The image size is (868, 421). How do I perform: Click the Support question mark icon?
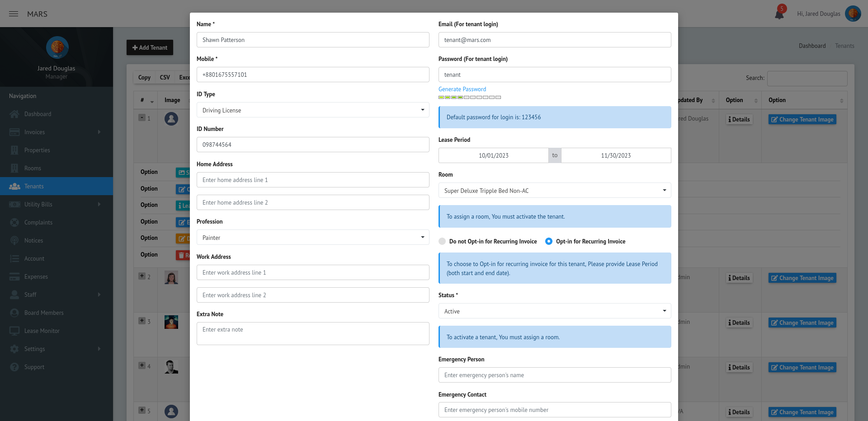(x=14, y=367)
